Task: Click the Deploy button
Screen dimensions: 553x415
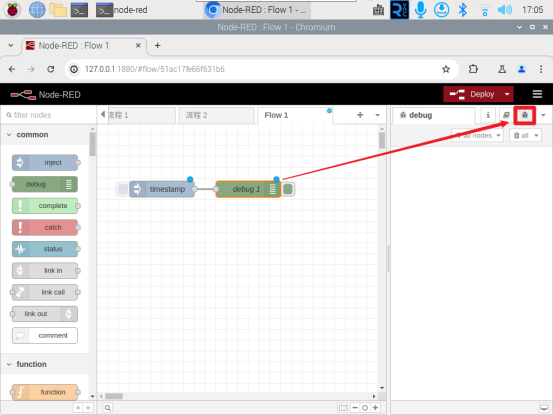Action: pyautogui.click(x=472, y=94)
